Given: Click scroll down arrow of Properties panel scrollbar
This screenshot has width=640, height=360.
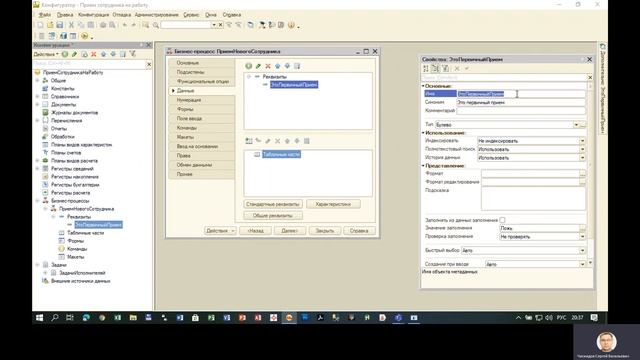Looking at the screenshot, I should point(590,263).
